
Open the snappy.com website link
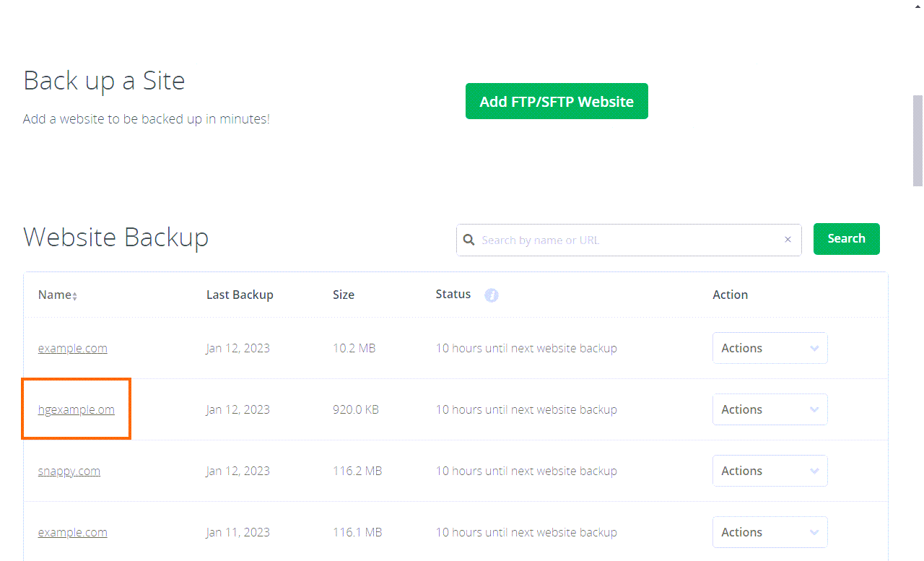(69, 470)
